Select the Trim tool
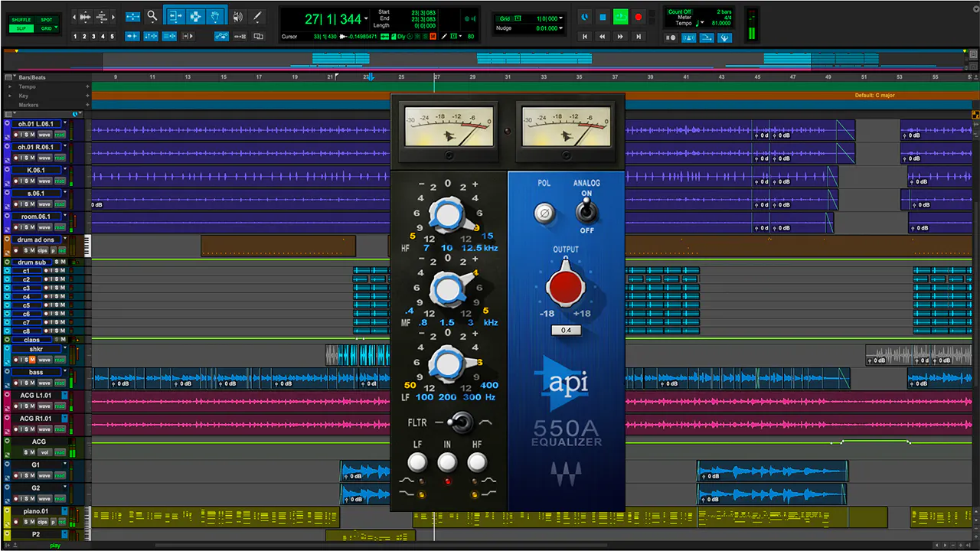 (x=176, y=16)
